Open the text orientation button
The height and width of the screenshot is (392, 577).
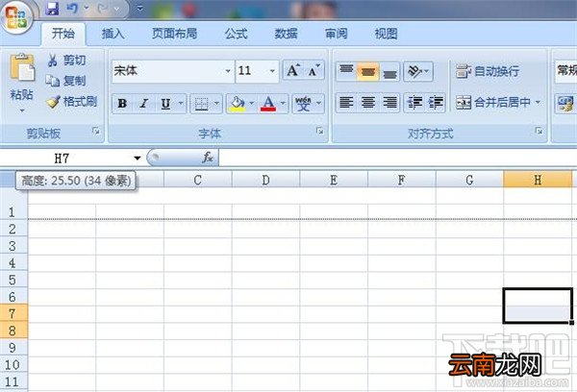point(418,71)
